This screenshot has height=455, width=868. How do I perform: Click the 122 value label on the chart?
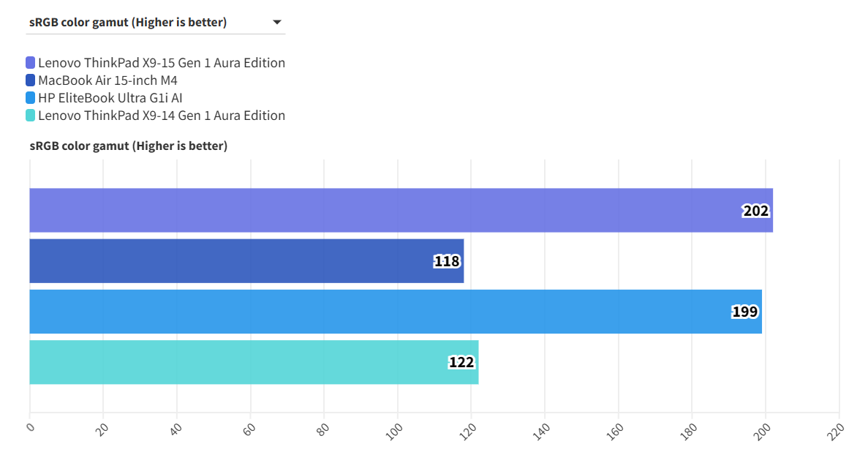461,363
